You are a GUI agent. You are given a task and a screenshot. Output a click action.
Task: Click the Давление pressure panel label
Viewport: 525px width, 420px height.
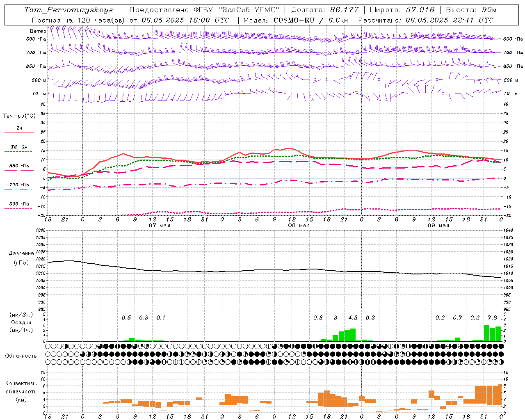pyautogui.click(x=21, y=253)
